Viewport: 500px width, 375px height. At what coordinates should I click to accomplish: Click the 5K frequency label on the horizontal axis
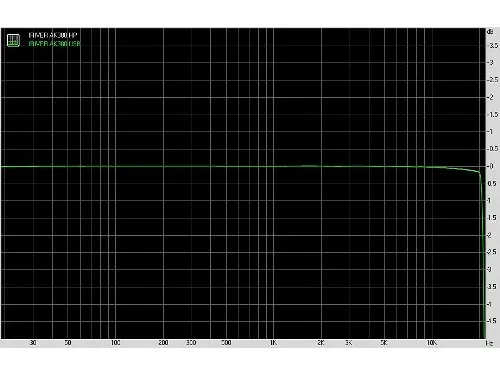tap(384, 343)
